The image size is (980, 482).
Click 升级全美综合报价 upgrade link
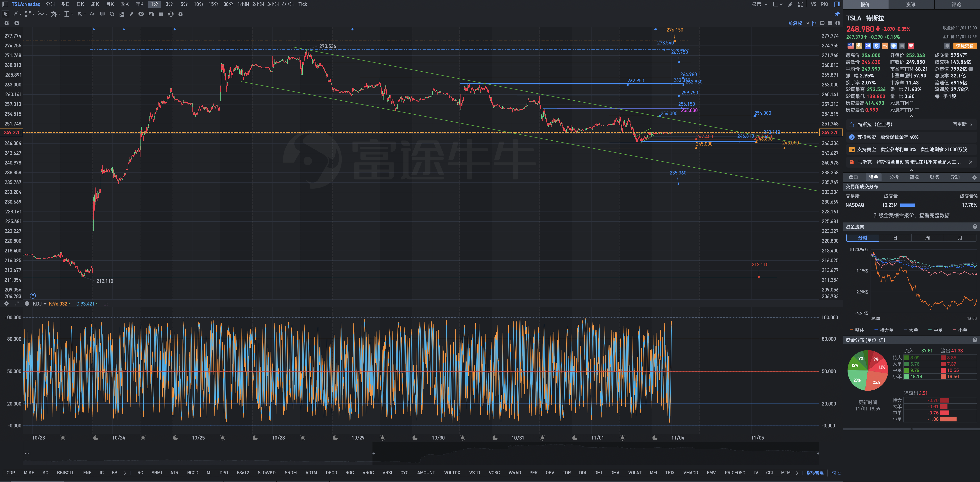tap(911, 215)
